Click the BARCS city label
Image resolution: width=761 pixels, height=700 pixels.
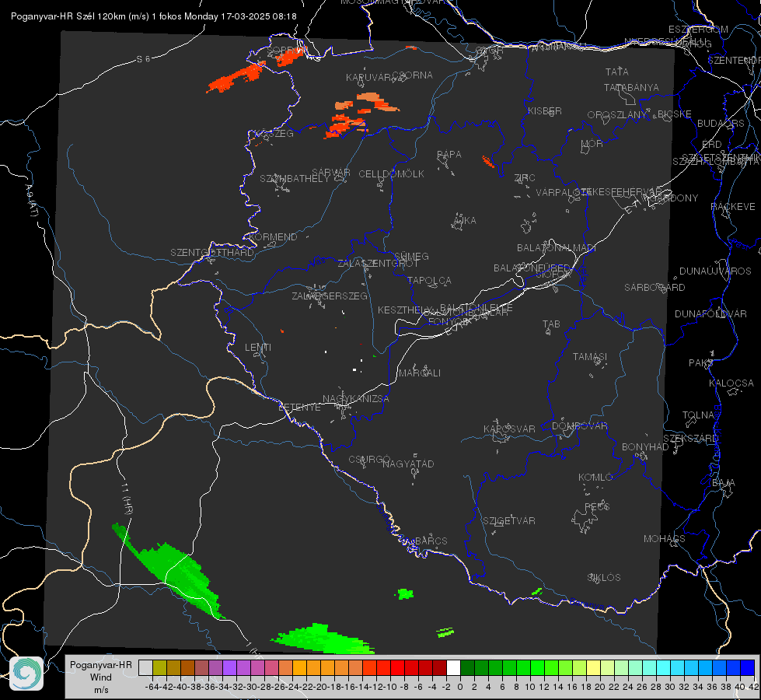(431, 541)
